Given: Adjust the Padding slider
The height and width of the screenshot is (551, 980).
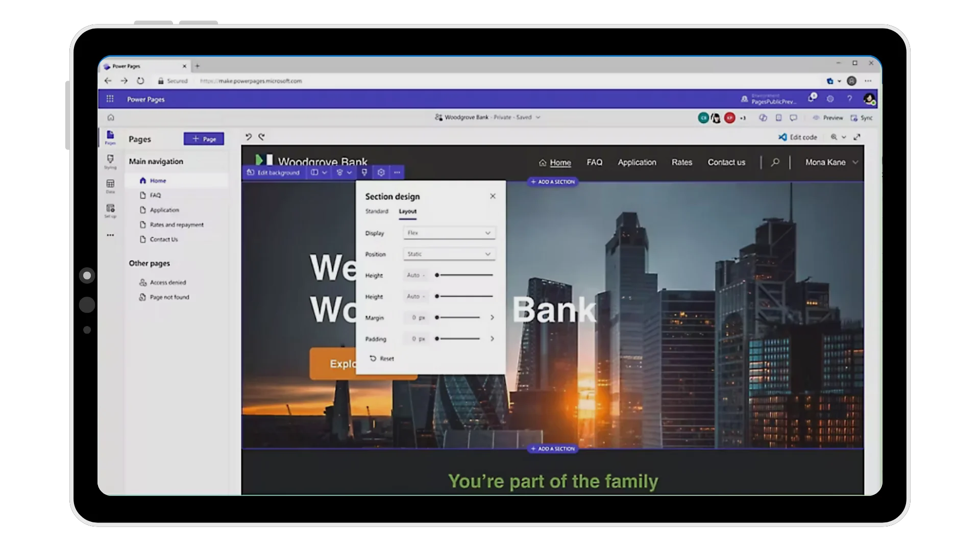Looking at the screenshot, I should coord(458,339).
